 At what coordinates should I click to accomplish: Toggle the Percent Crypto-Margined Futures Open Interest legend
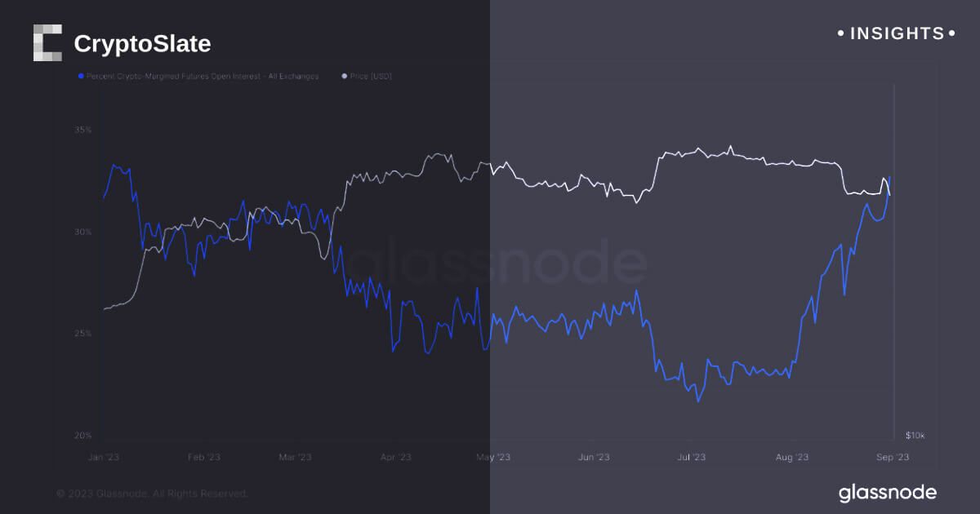pyautogui.click(x=202, y=76)
